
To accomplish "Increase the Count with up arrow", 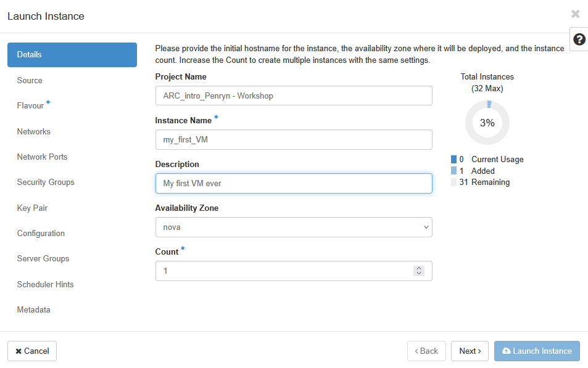I will pos(419,268).
